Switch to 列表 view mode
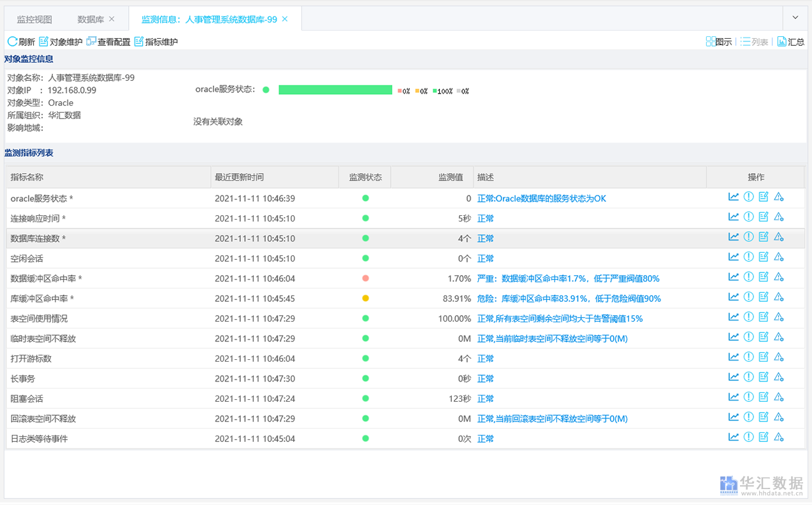The image size is (812, 505). pos(754,41)
